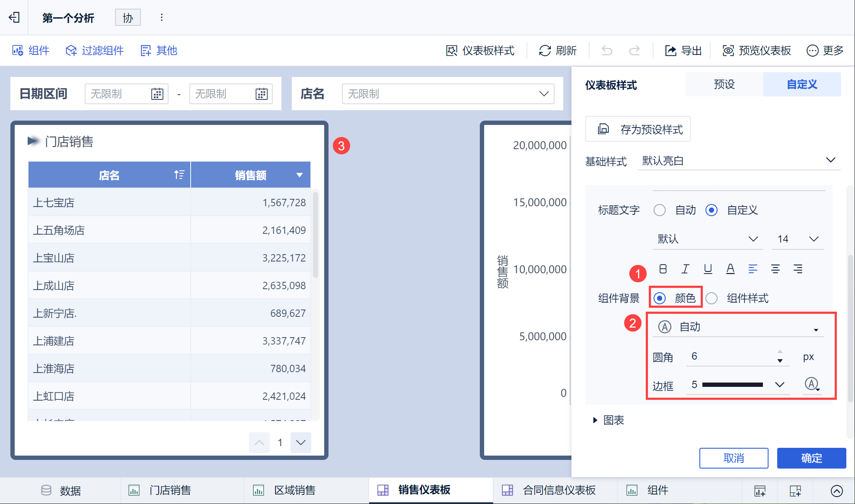This screenshot has height=504, width=855.
Task: Expand the 图表 section
Action: (609, 420)
